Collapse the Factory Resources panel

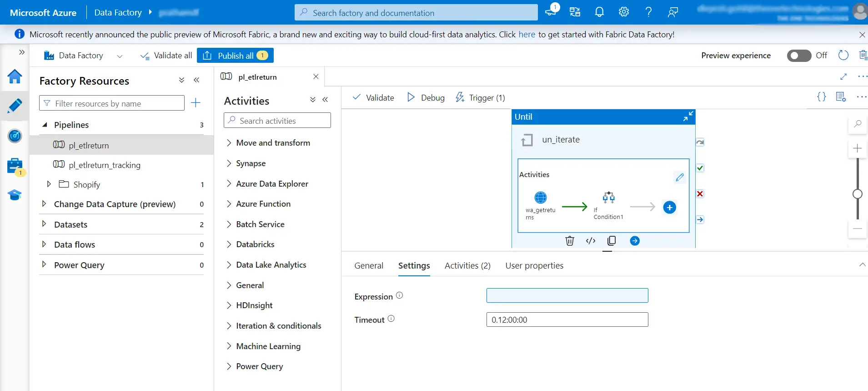click(x=196, y=80)
